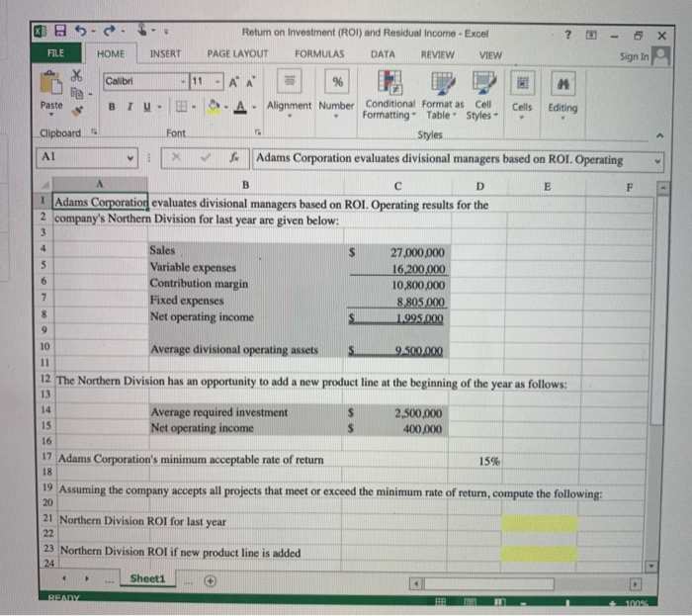692x616 pixels.
Task: Open the Clipboard dialog launcher
Action: click(94, 132)
